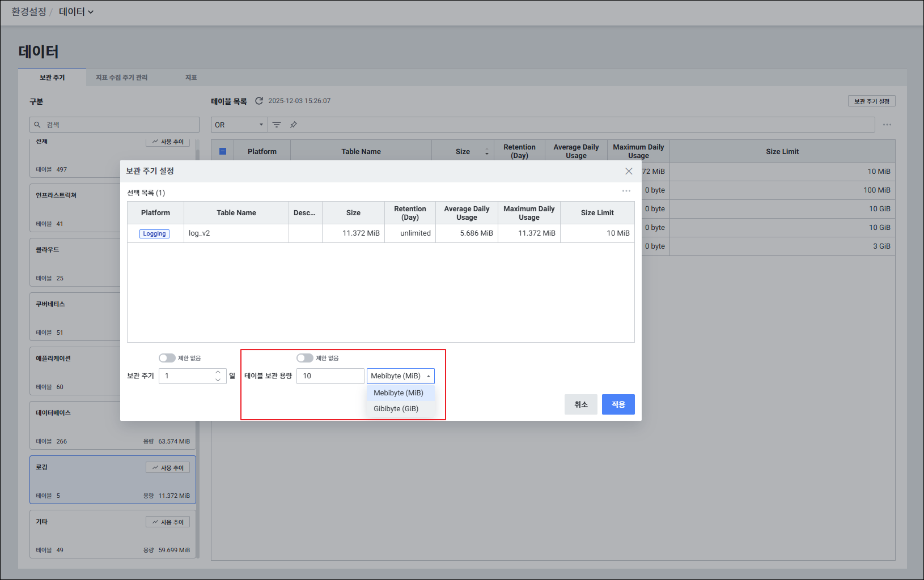The image size is (924, 580).
Task: Click the pin icon next to filter
Action: tap(294, 125)
